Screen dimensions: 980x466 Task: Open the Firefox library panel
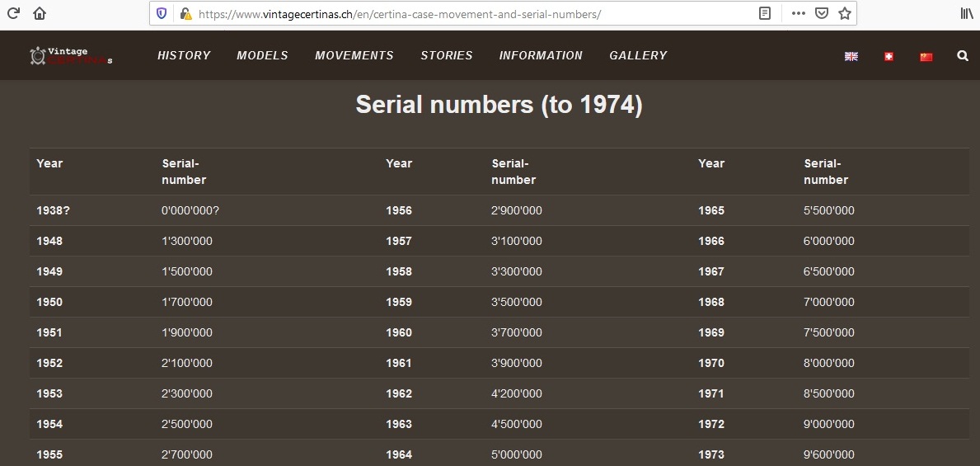point(966,13)
